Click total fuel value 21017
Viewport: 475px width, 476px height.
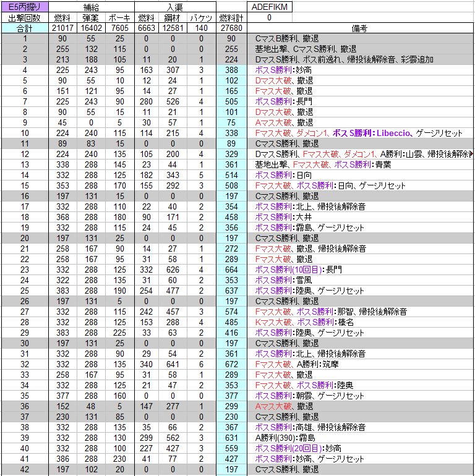click(x=62, y=28)
